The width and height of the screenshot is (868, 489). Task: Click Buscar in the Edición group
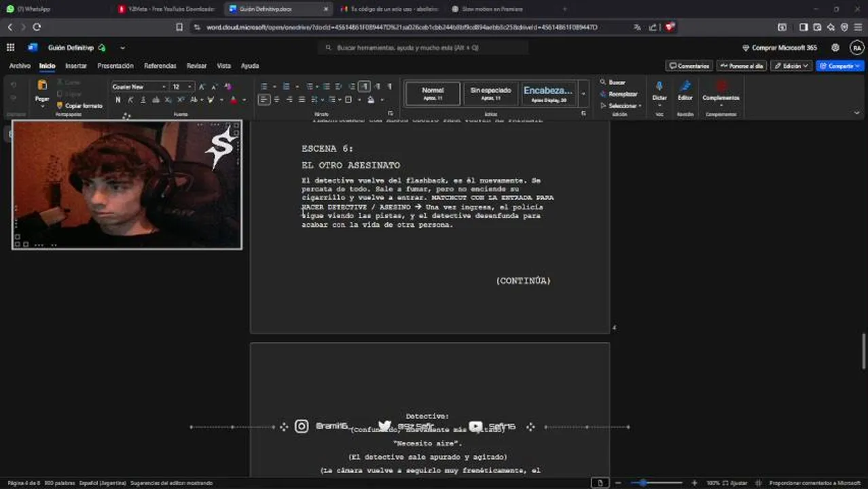click(x=613, y=82)
